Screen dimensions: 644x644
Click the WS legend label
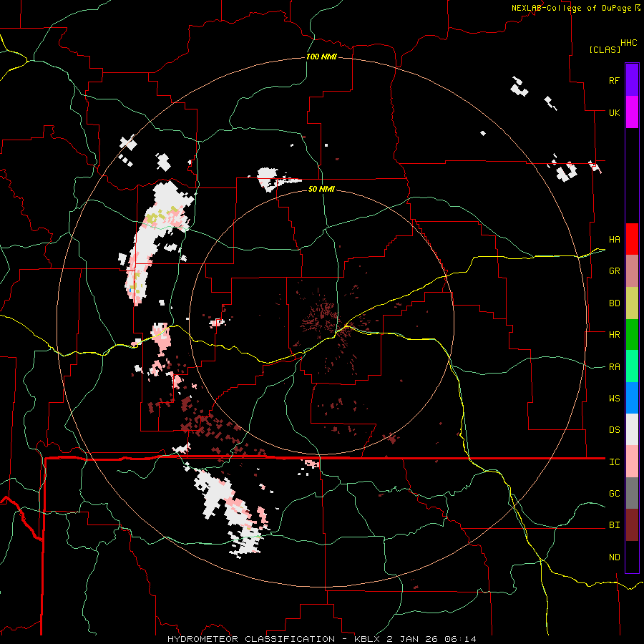[x=614, y=399]
